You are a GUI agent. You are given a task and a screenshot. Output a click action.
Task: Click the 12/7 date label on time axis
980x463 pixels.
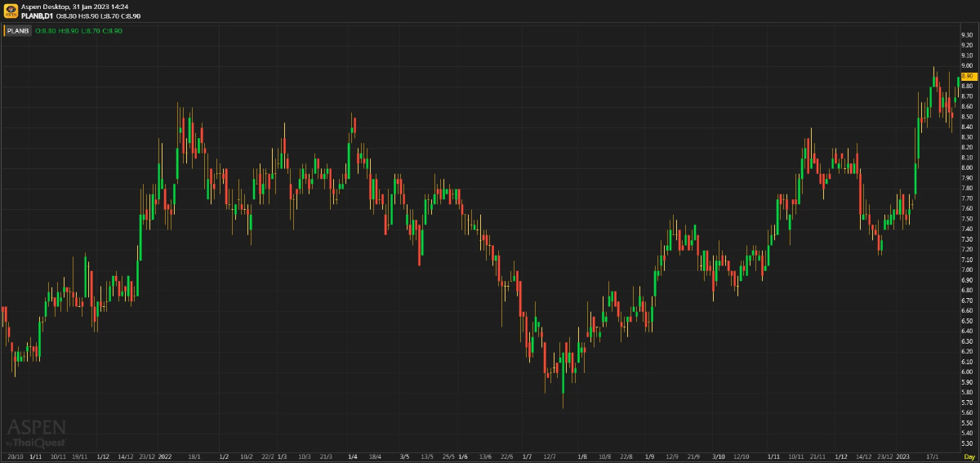550,456
